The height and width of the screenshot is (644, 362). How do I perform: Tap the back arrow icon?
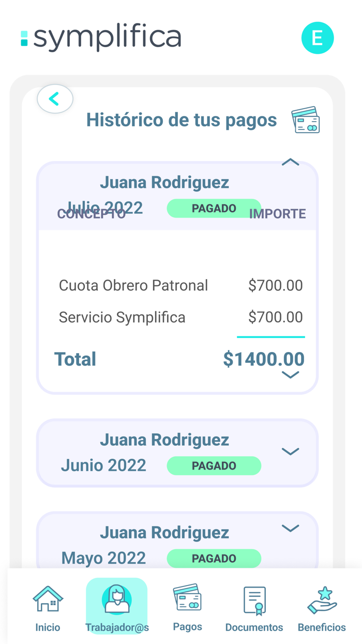coord(55,98)
